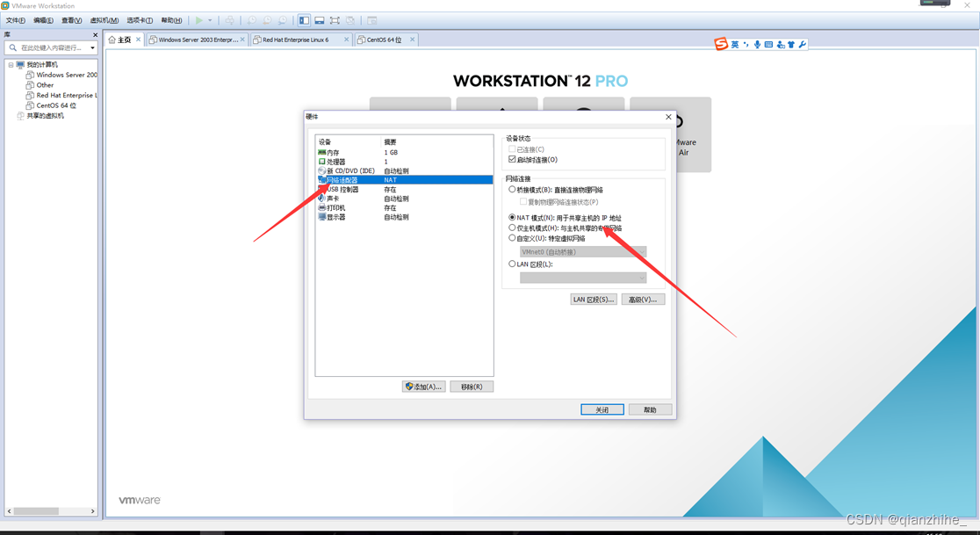Close the 库 library panel with its X

[x=95, y=35]
